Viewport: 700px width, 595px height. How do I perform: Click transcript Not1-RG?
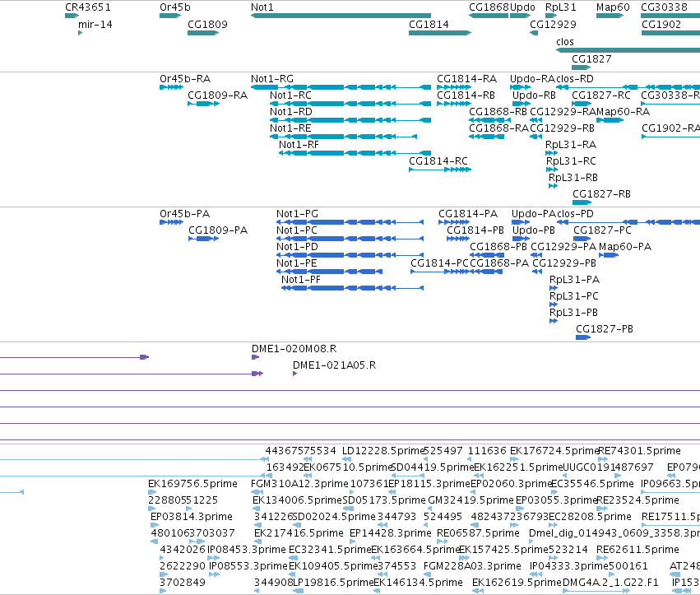341,87
